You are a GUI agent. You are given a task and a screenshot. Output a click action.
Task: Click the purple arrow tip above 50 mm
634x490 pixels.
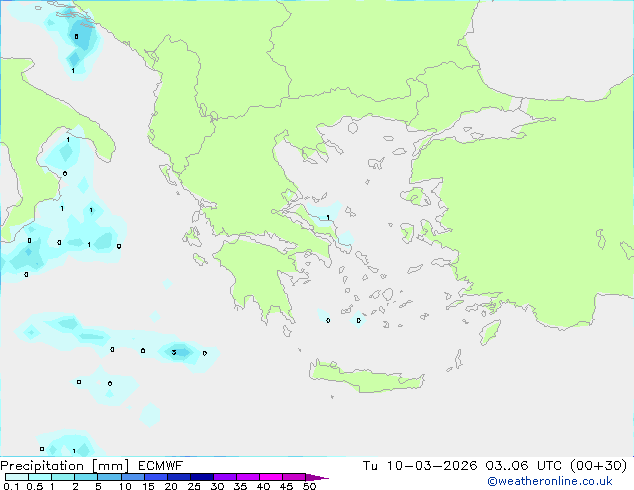click(317, 477)
